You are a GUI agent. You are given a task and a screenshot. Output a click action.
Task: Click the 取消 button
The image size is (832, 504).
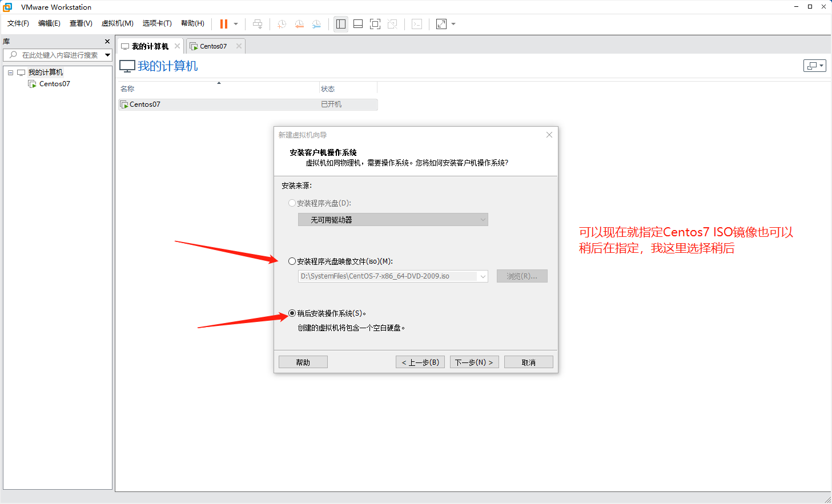pos(529,362)
